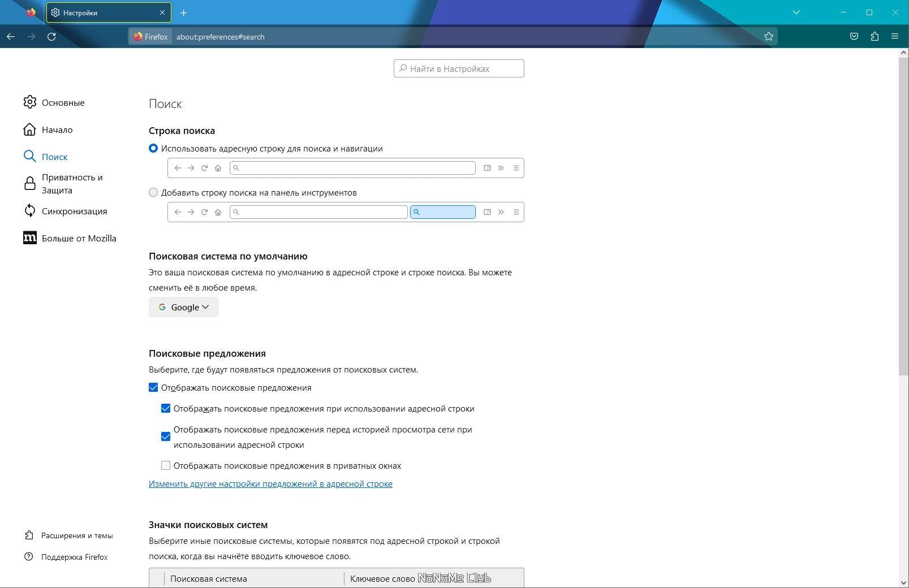Click the magnifier icon next to Поиск
The width and height of the screenshot is (909, 588).
click(x=30, y=157)
